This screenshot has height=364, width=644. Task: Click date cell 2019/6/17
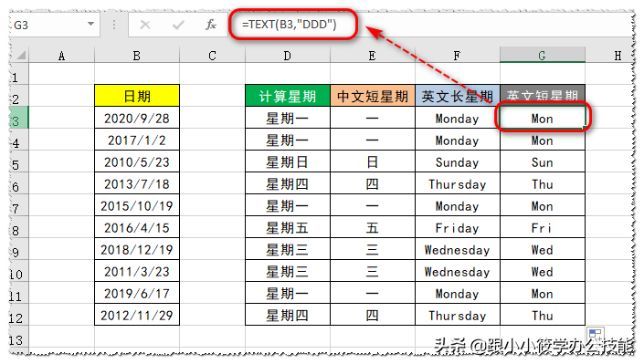coord(137,293)
